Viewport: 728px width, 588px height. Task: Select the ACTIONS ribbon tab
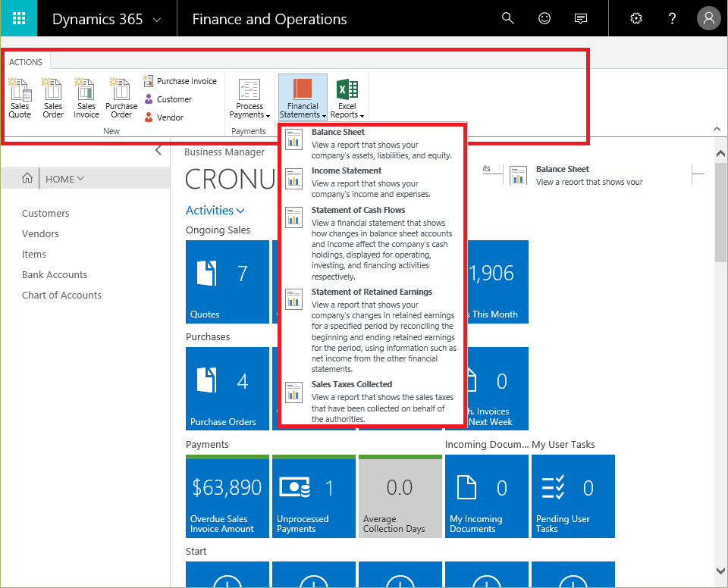[26, 62]
